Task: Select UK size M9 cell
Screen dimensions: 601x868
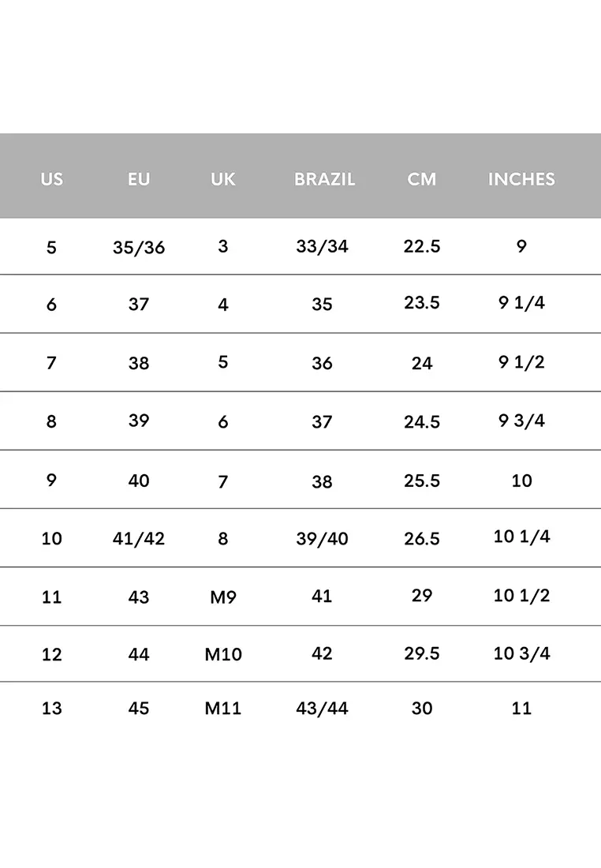Action: (223, 597)
